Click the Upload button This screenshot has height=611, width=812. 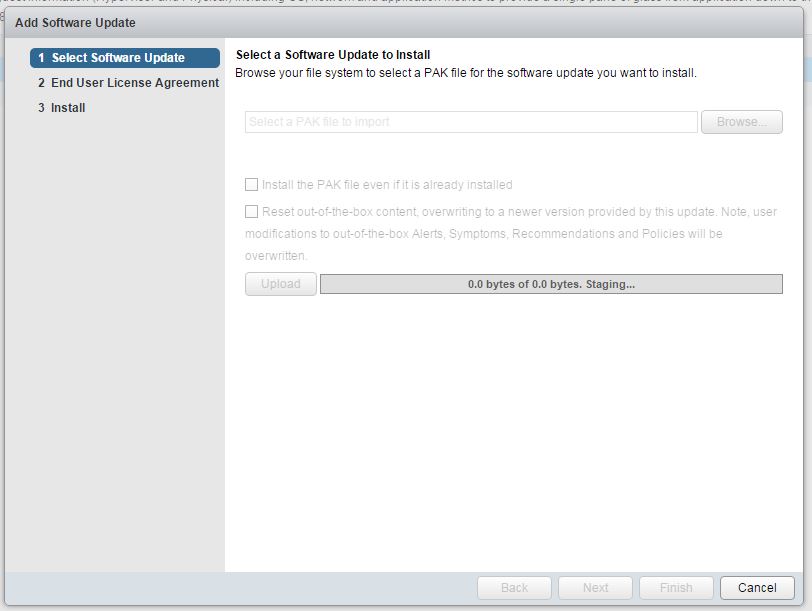point(281,284)
